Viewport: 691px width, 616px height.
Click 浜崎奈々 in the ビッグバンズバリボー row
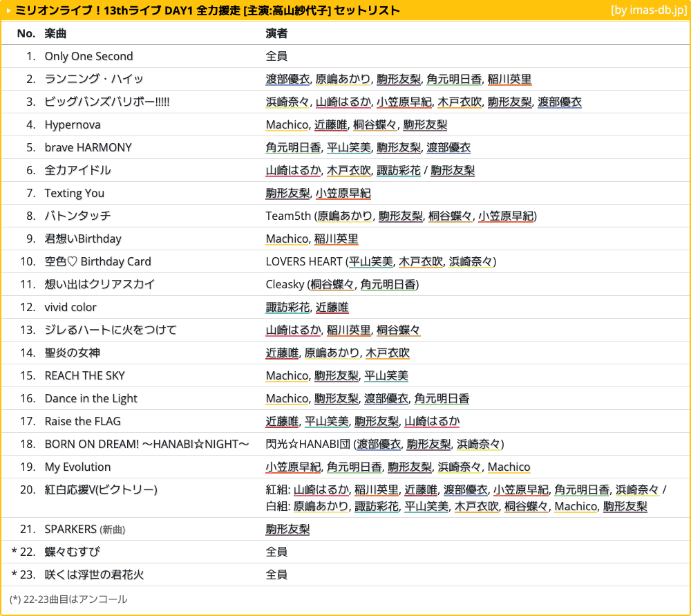point(287,102)
